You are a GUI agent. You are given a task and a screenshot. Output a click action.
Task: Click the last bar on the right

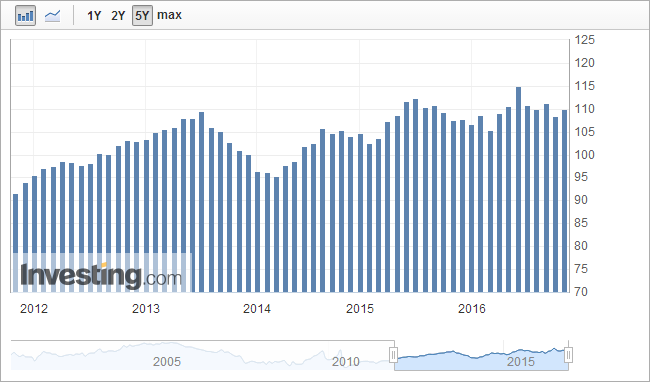pos(565,201)
